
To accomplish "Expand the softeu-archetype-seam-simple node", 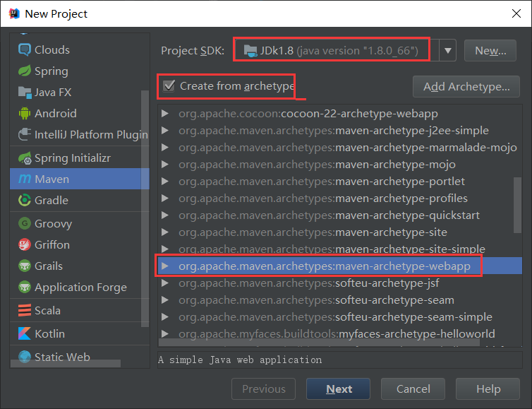I will [x=165, y=317].
